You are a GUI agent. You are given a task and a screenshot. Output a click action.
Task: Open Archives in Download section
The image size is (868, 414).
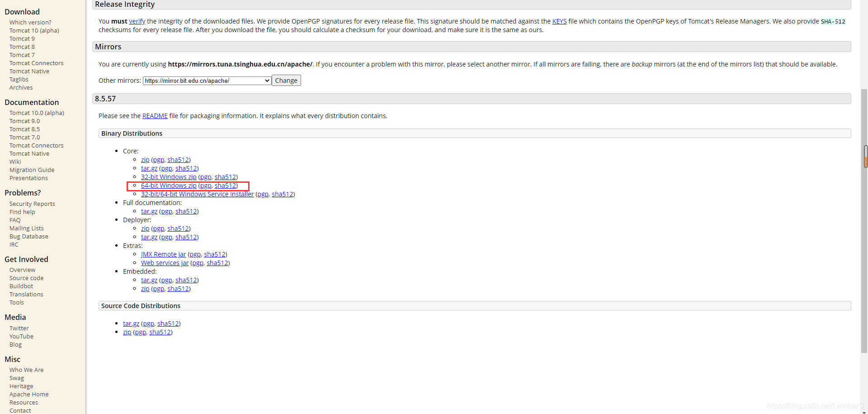pyautogui.click(x=21, y=88)
